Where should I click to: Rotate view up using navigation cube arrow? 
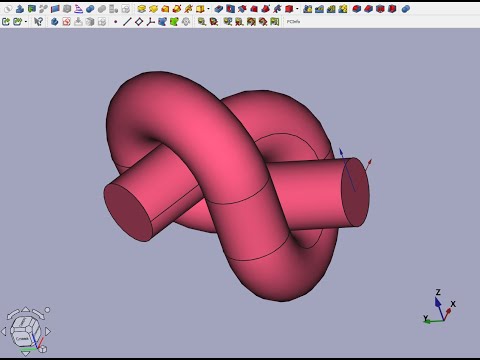coord(26,309)
